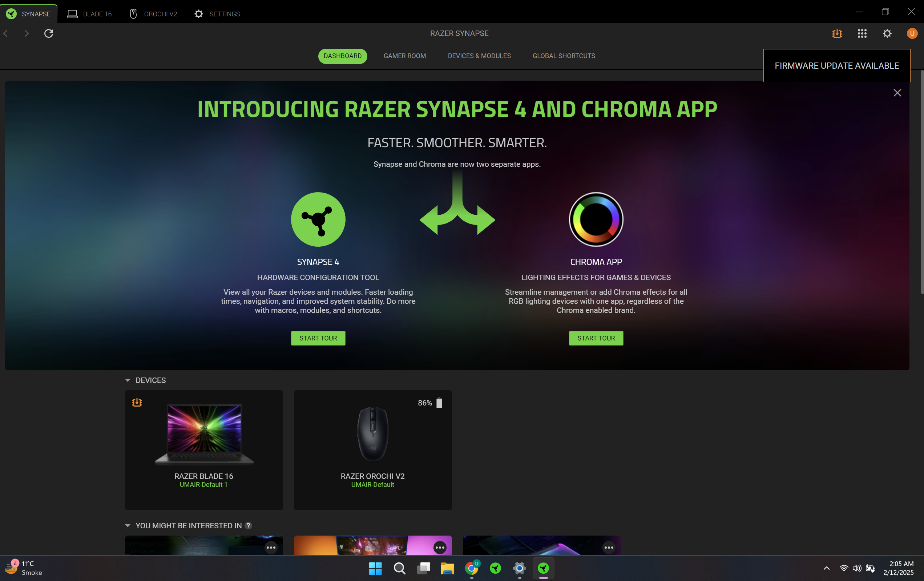924x581 pixels.
Task: Collapse the Devices section
Action: point(128,380)
